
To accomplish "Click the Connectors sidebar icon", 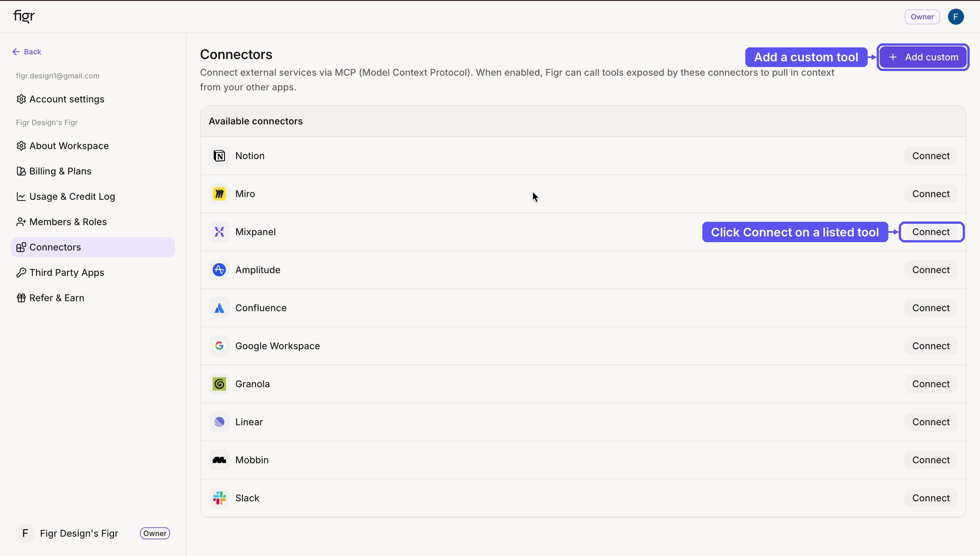I will [x=21, y=247].
